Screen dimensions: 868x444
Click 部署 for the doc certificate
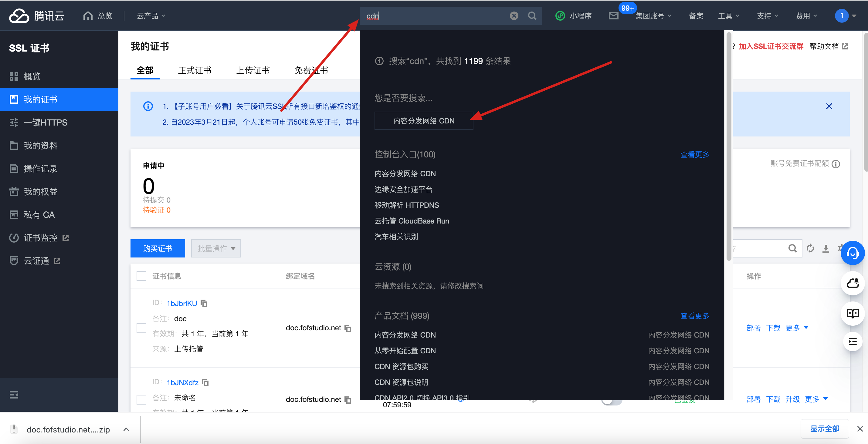[x=754, y=328]
